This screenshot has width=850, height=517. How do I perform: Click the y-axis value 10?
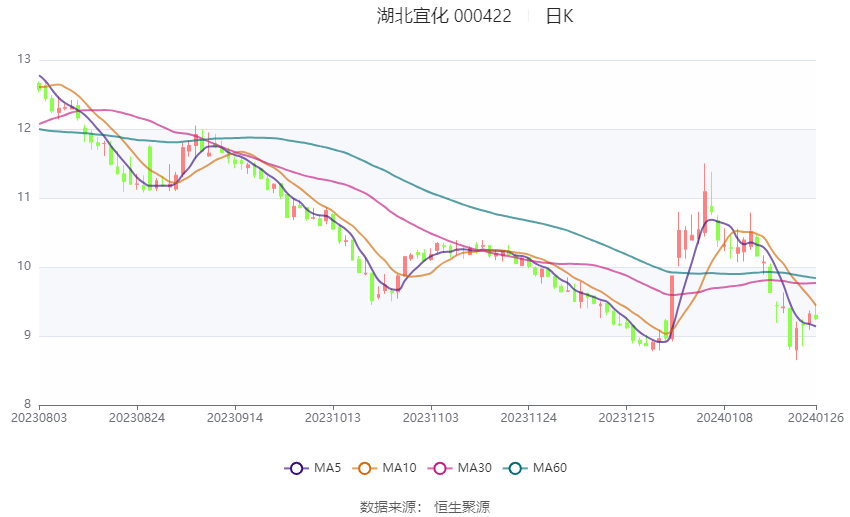point(24,267)
